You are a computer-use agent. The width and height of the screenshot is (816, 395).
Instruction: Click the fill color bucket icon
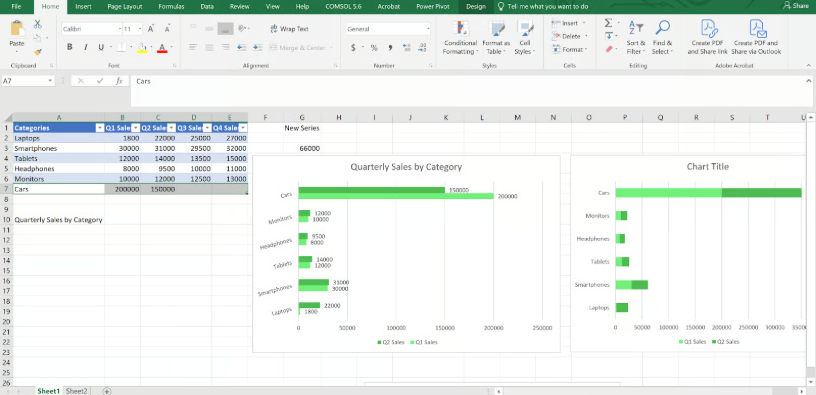click(142, 48)
